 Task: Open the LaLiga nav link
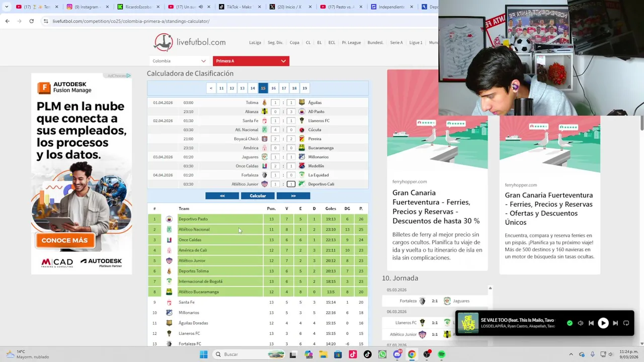pos(255,43)
